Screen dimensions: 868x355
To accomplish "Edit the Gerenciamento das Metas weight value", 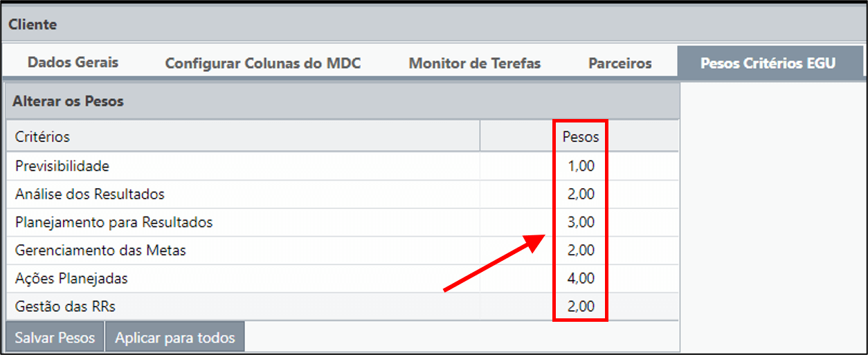I will pos(581,250).
